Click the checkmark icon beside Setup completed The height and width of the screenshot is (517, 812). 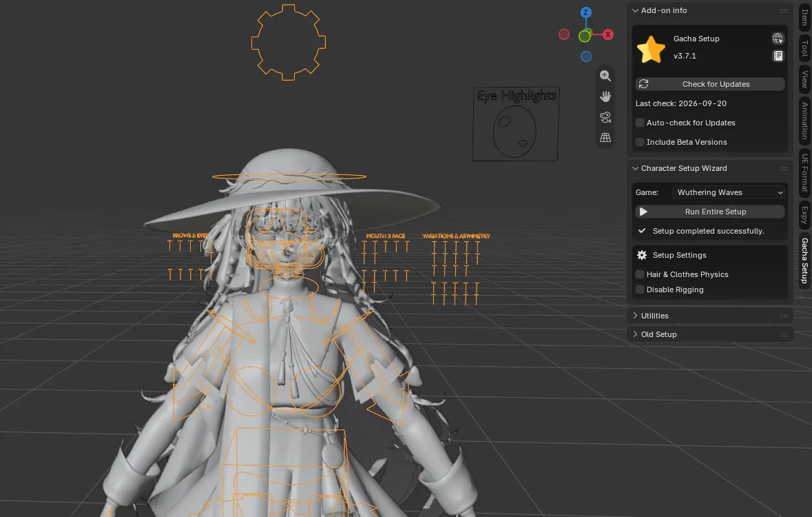point(642,231)
